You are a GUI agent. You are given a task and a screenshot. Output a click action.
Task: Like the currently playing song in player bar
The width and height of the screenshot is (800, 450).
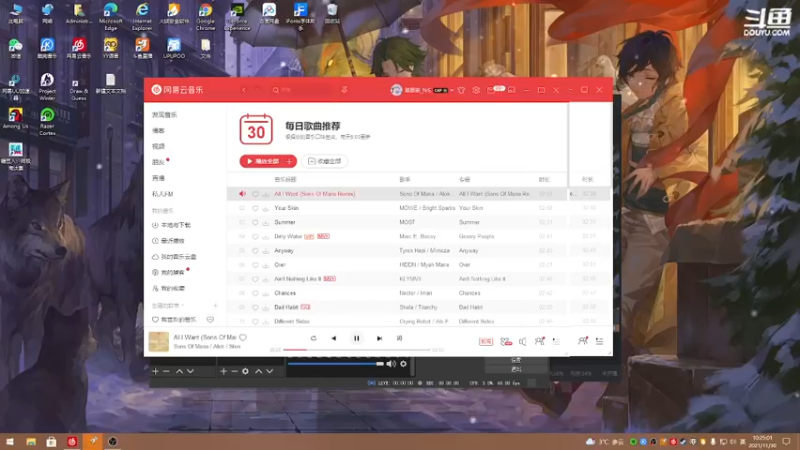243,337
